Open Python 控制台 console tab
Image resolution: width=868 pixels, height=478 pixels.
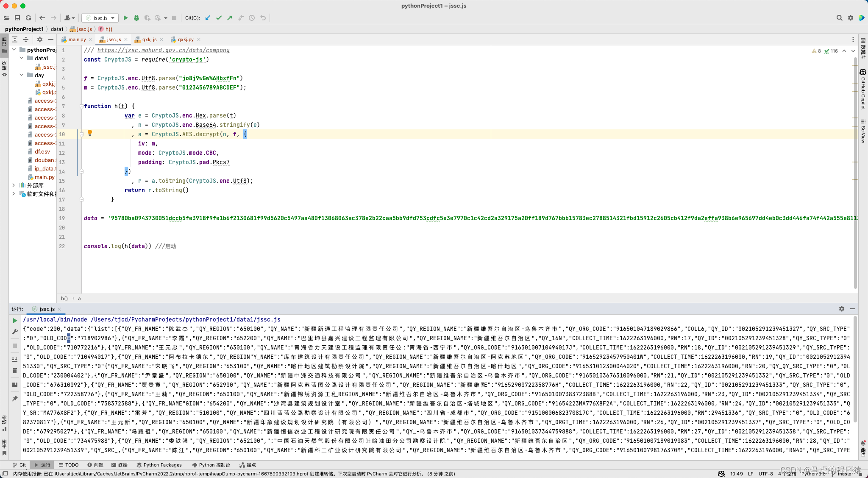(x=211, y=465)
